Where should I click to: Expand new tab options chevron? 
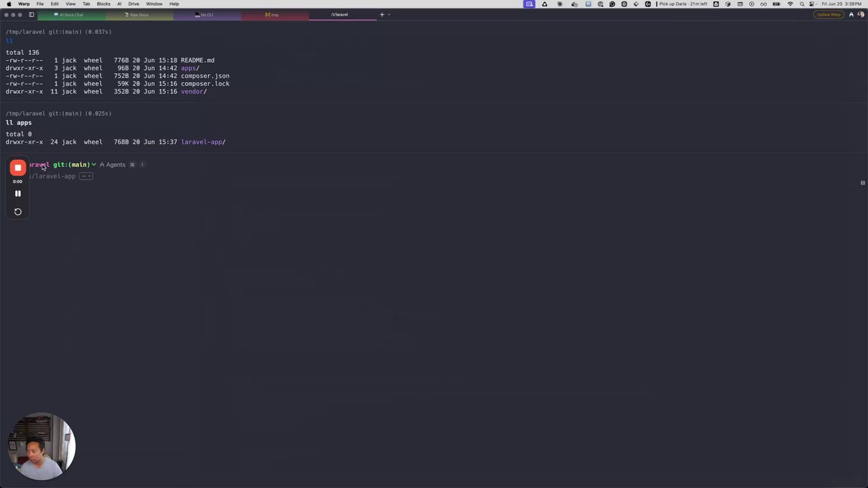coord(389,14)
